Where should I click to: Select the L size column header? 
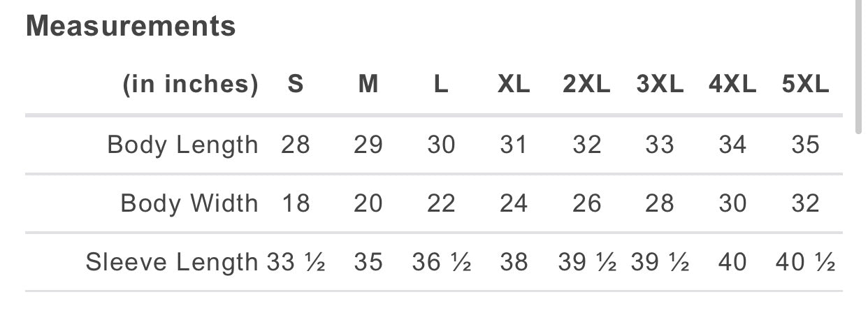pyautogui.click(x=441, y=85)
